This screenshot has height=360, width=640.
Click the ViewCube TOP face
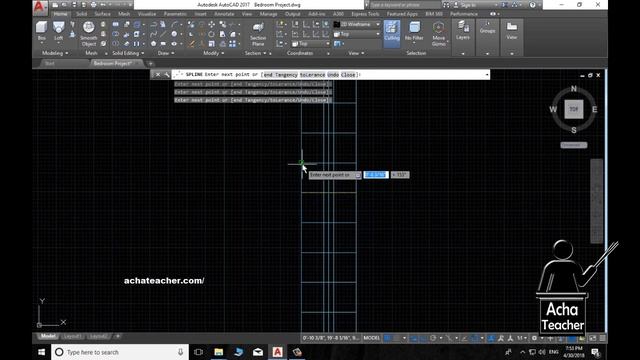point(573,109)
